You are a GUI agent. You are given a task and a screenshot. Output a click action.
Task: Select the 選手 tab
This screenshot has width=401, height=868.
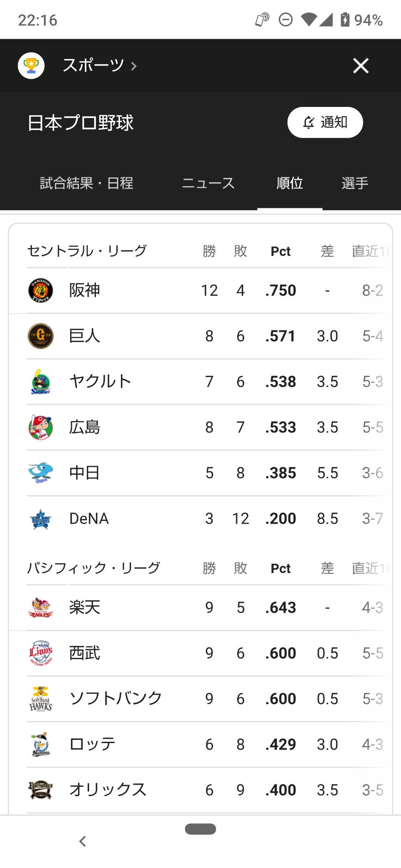click(x=355, y=183)
